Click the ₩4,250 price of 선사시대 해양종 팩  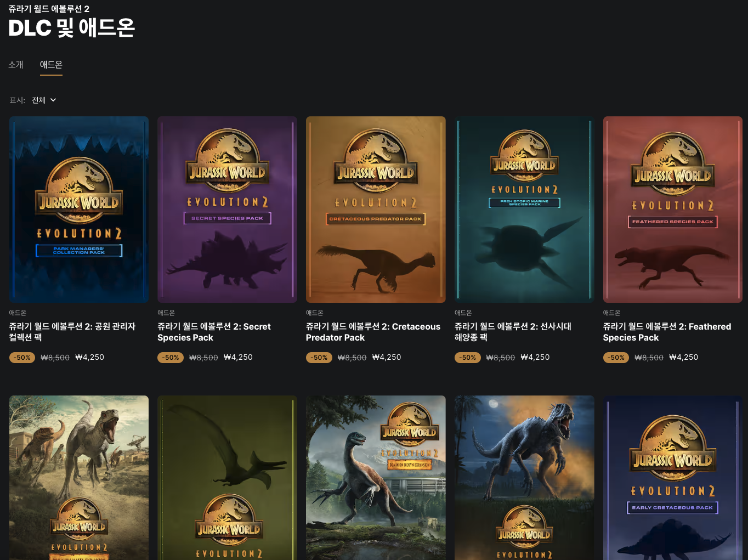[535, 357]
